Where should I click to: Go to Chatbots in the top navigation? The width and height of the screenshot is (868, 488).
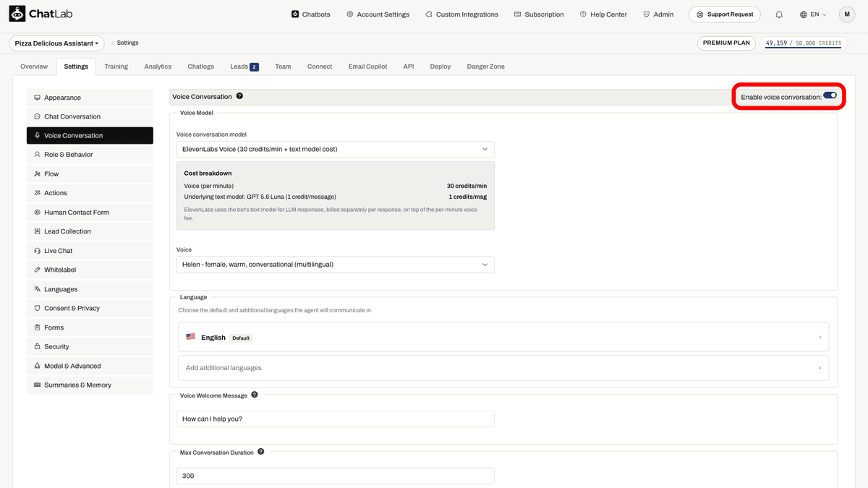(x=311, y=14)
